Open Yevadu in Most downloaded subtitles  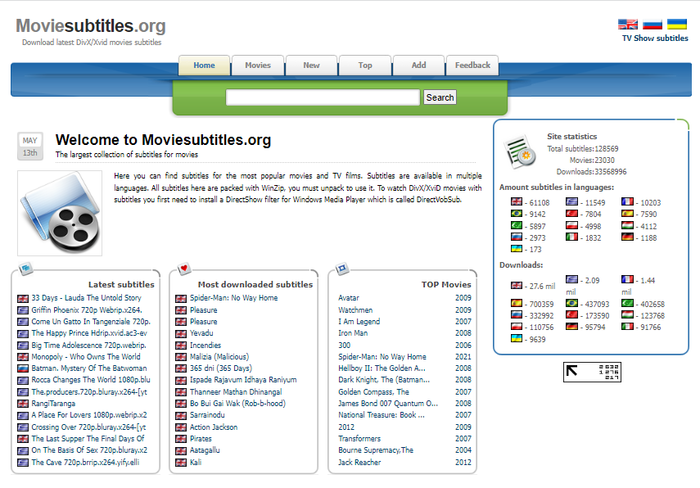(201, 333)
